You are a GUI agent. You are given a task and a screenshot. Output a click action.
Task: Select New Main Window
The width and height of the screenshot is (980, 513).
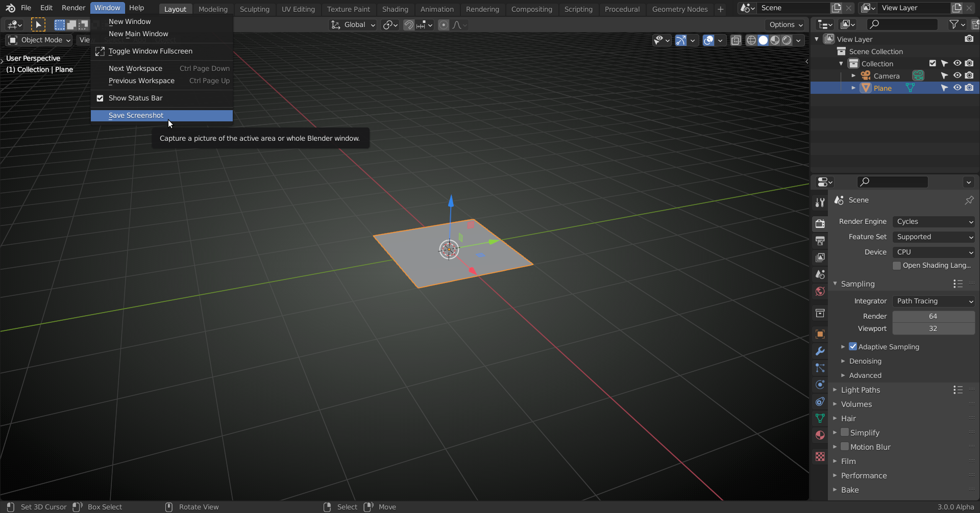pyautogui.click(x=162, y=34)
